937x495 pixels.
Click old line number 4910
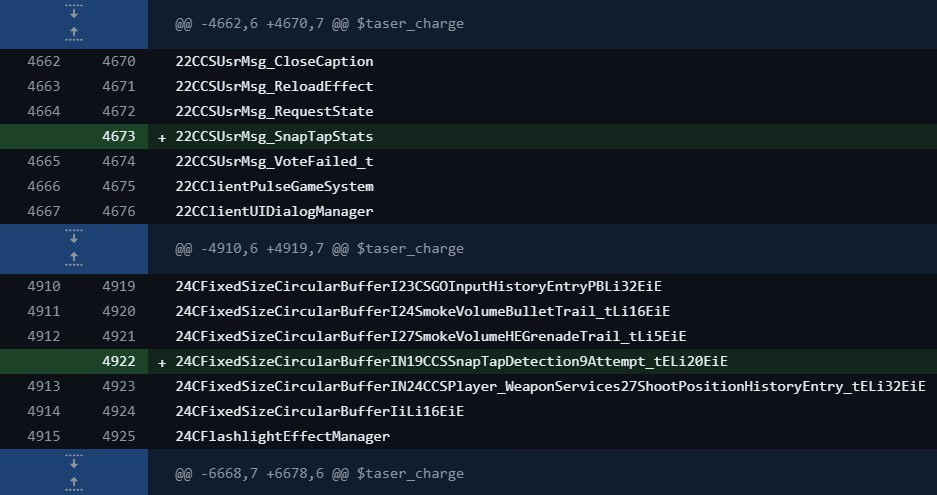tap(44, 286)
